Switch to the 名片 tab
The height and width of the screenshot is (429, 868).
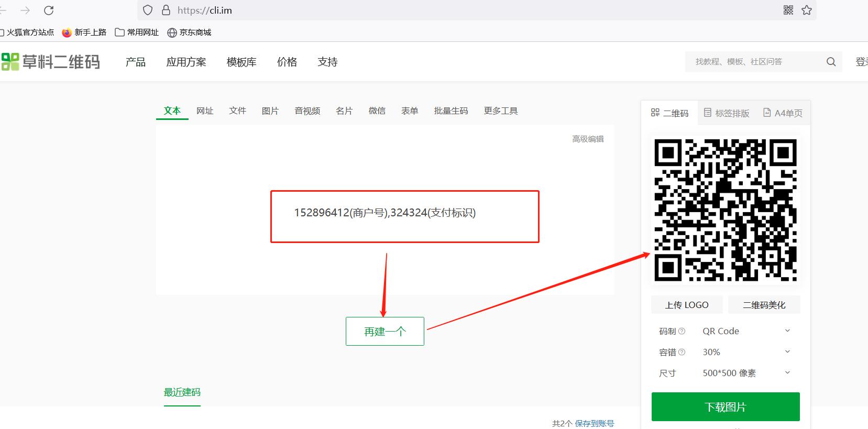[x=344, y=111]
